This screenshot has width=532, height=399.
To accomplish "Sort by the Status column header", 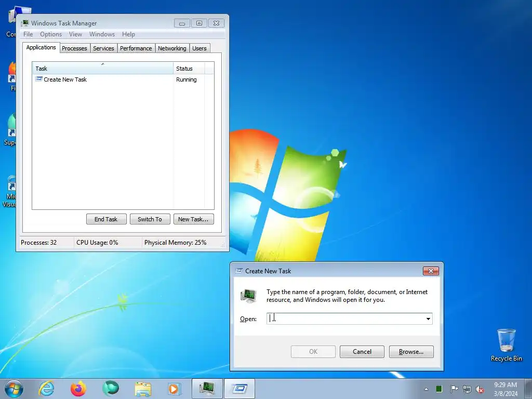I will pyautogui.click(x=189, y=68).
